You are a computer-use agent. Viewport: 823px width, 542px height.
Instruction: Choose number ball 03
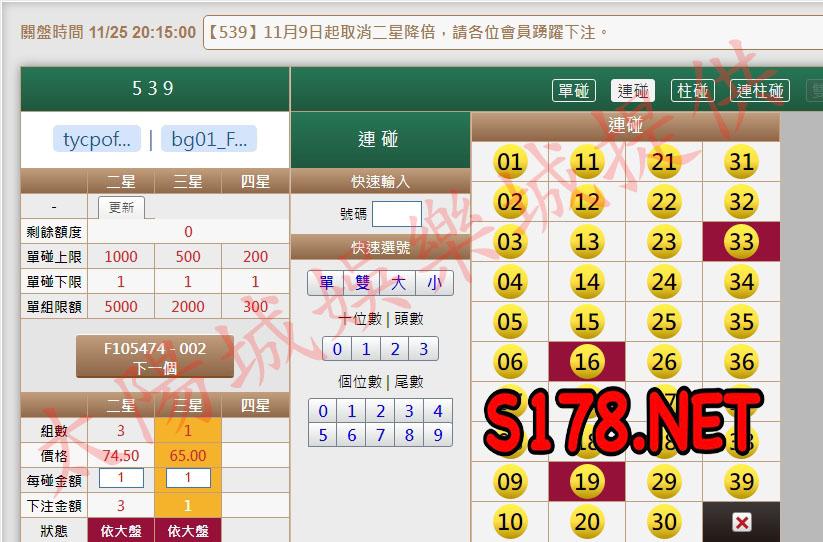(x=510, y=241)
